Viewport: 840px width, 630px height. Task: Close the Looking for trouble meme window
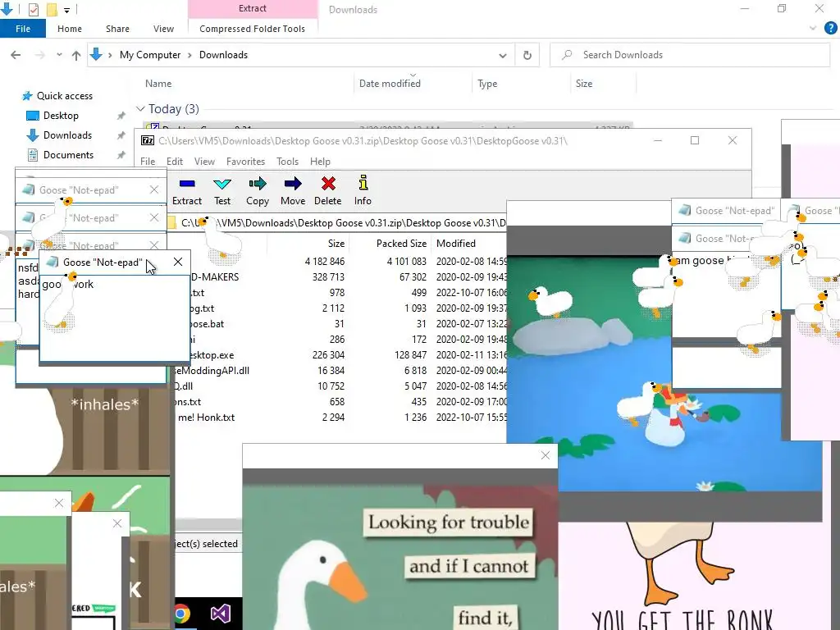(546, 455)
